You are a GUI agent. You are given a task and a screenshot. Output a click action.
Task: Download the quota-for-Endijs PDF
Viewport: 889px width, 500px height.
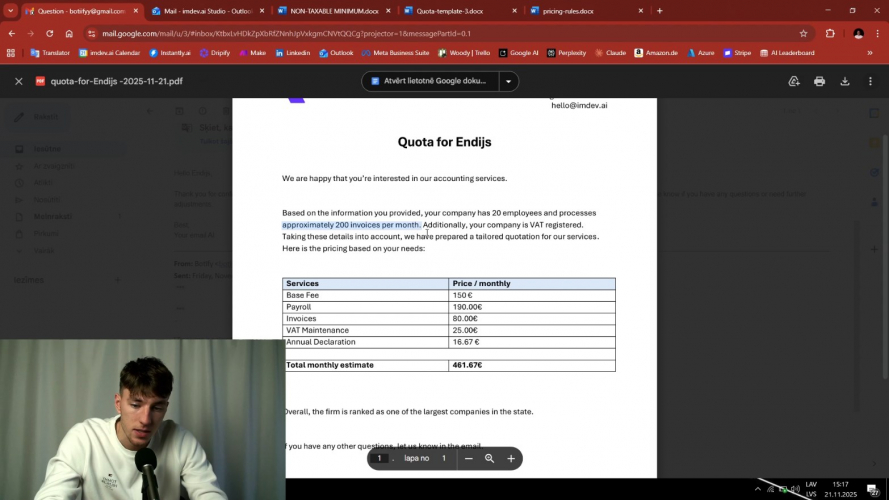tap(845, 82)
